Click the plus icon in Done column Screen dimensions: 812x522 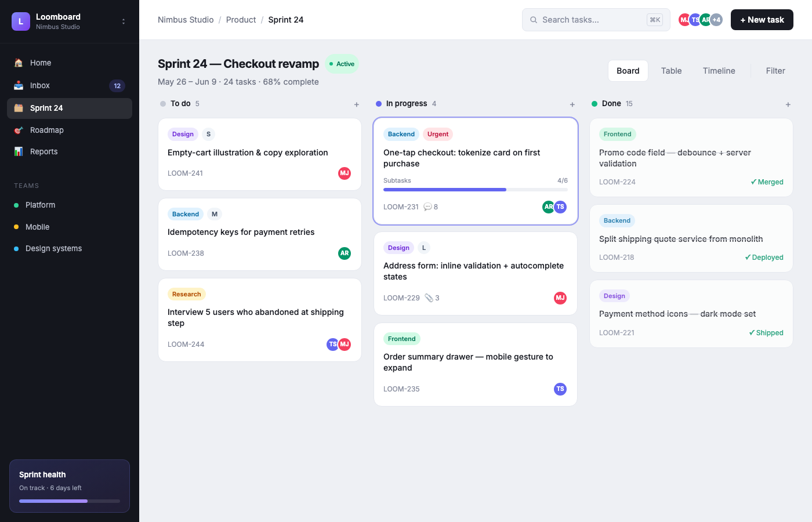tap(788, 104)
